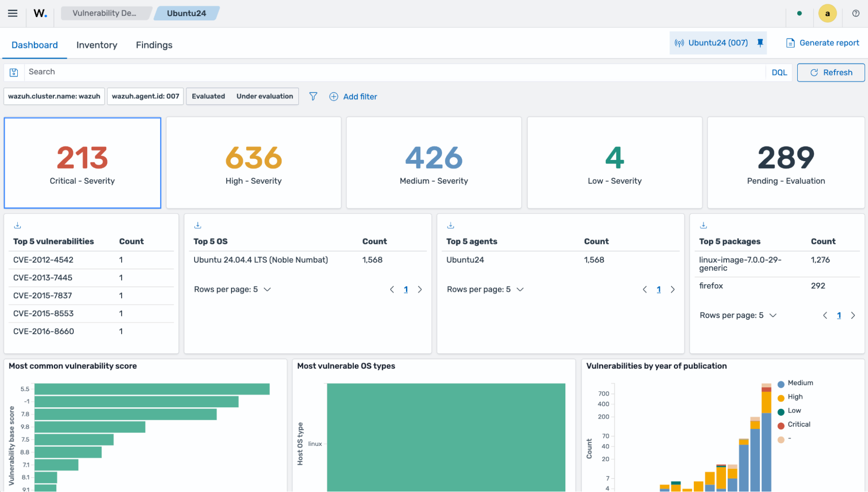This screenshot has height=492, width=868.
Task: Switch query language via DQL button
Action: 779,73
